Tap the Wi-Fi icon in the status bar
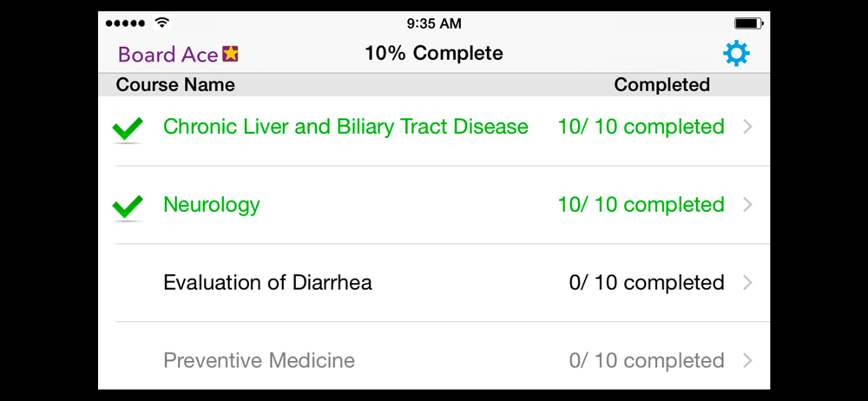Image resolution: width=868 pixels, height=401 pixels. (162, 23)
